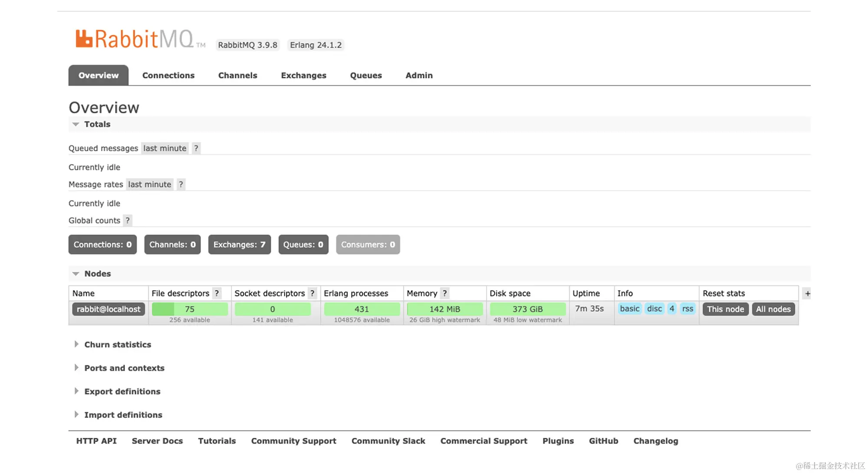Screen dimensions: 868x473
Task: Click help icon next to Queued messages
Action: (196, 148)
